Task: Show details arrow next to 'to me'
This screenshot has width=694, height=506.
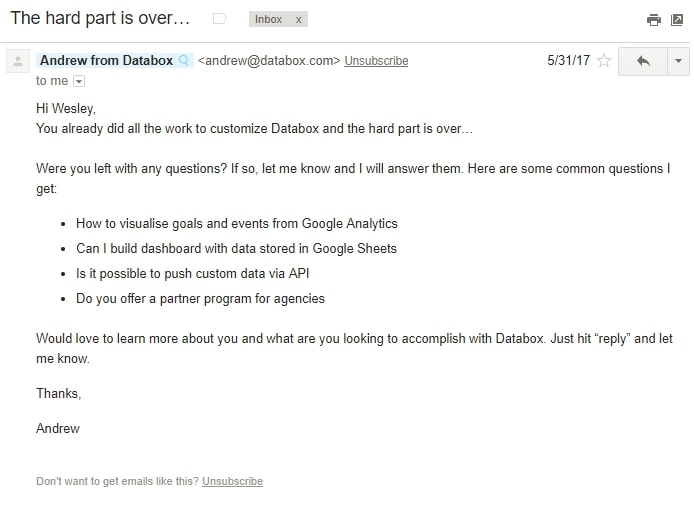Action: [x=79, y=81]
